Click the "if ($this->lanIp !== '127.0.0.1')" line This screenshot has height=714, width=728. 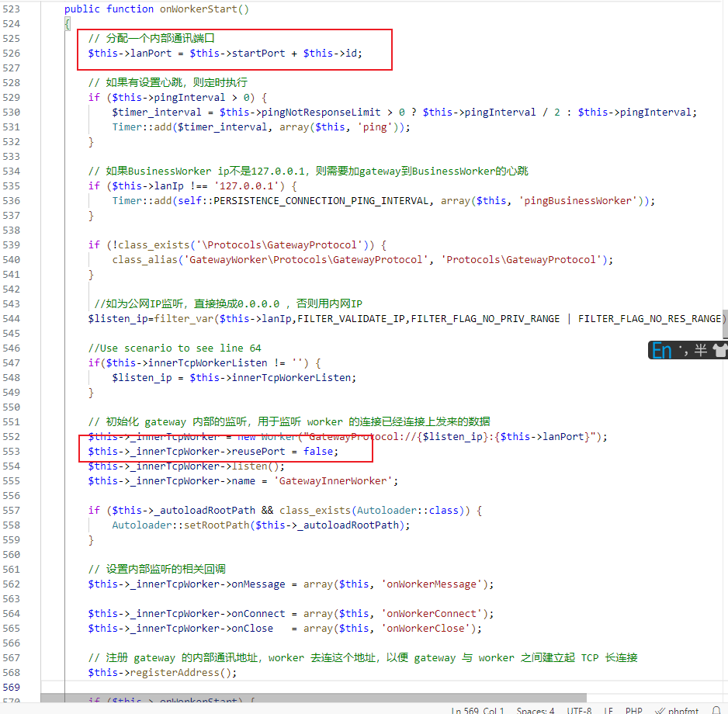point(192,186)
